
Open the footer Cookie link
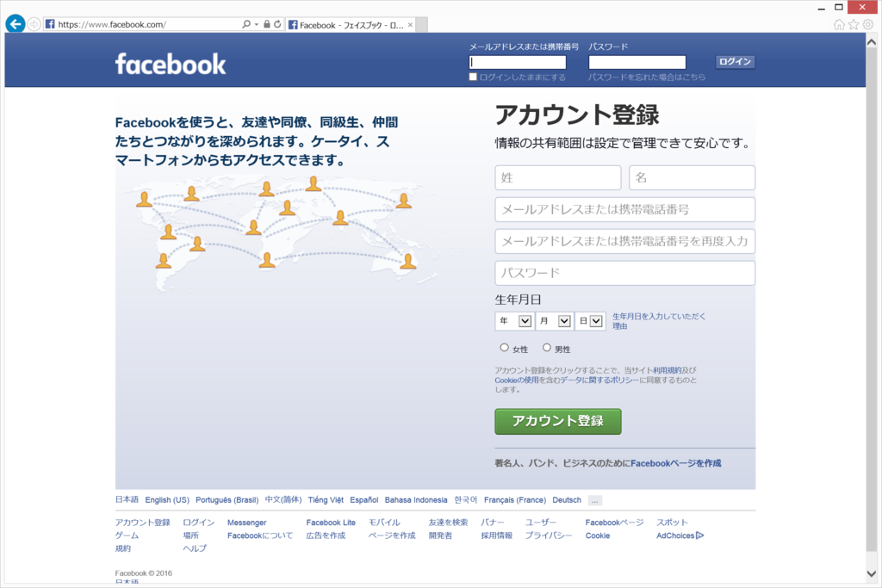(598, 535)
